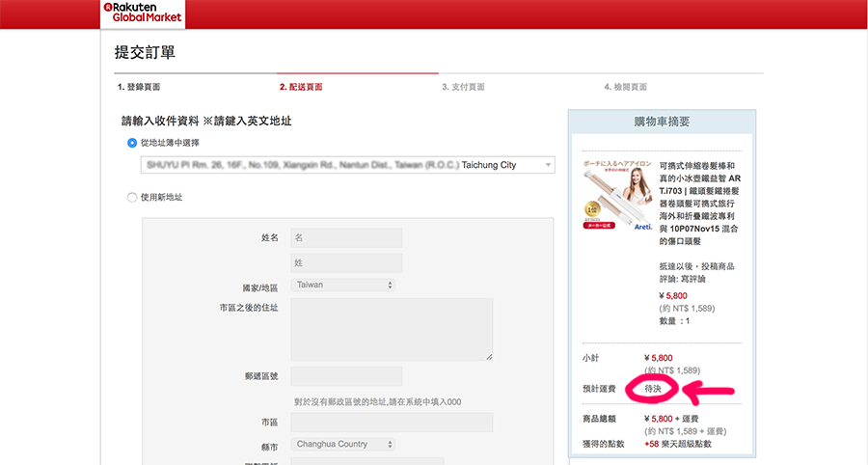Click the 名 first name field
868x465 pixels.
click(x=346, y=237)
